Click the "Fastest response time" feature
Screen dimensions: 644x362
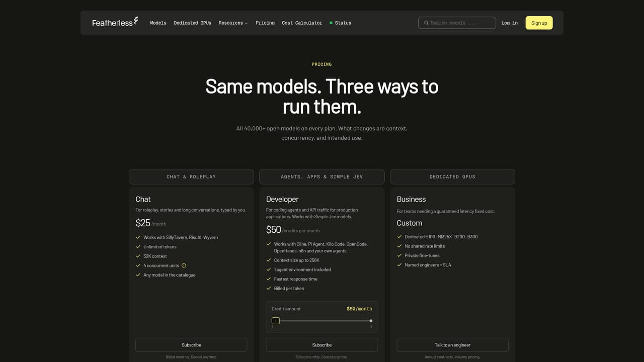click(296, 279)
